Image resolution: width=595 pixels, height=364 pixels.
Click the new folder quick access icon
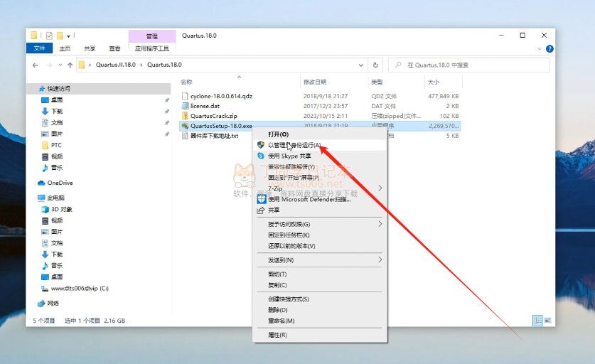60,36
